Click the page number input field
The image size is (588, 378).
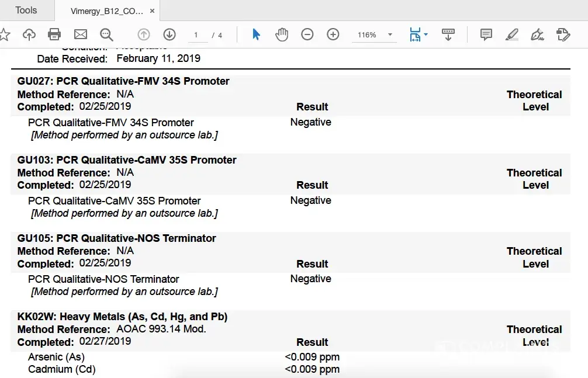pyautogui.click(x=196, y=35)
